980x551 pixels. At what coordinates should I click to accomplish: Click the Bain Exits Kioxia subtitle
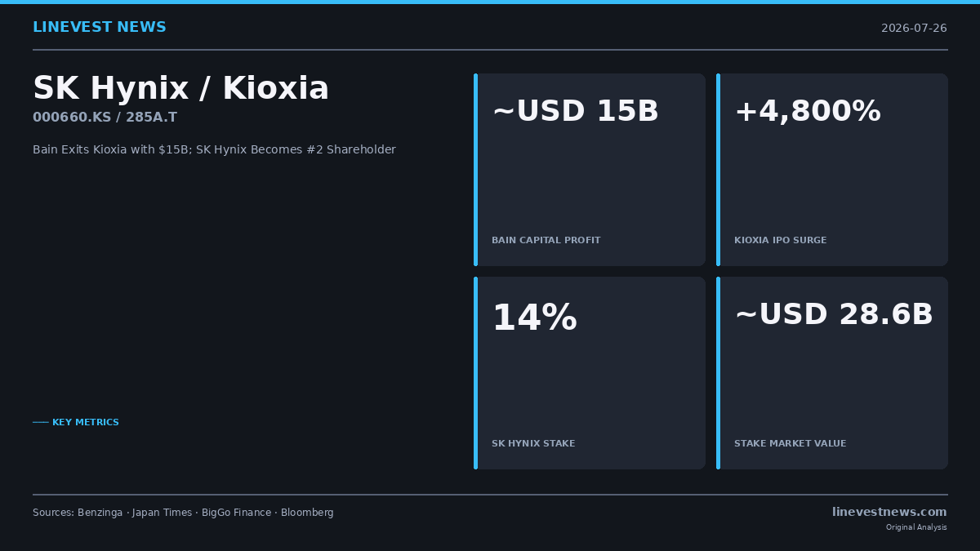pos(214,150)
